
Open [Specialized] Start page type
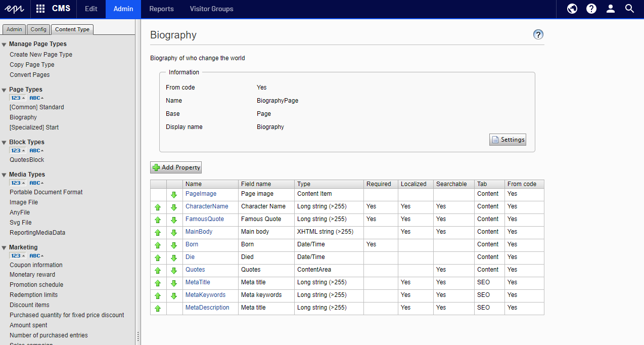(34, 127)
